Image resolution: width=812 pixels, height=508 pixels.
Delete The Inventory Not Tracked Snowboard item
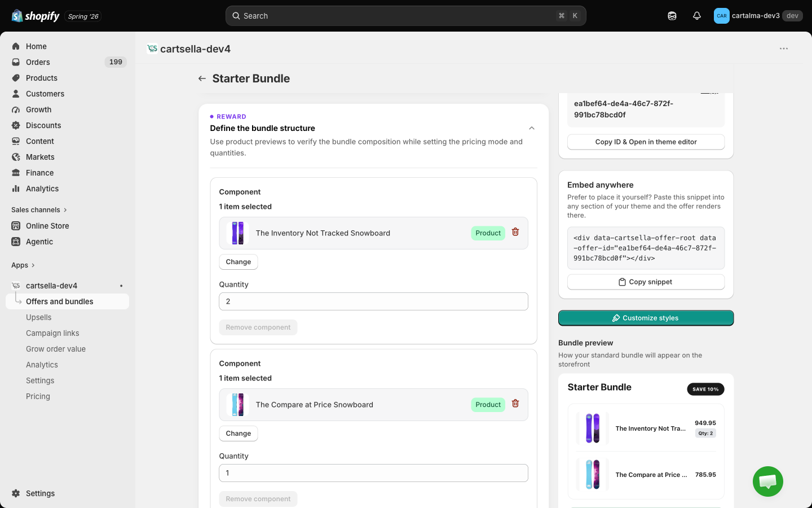[515, 232]
